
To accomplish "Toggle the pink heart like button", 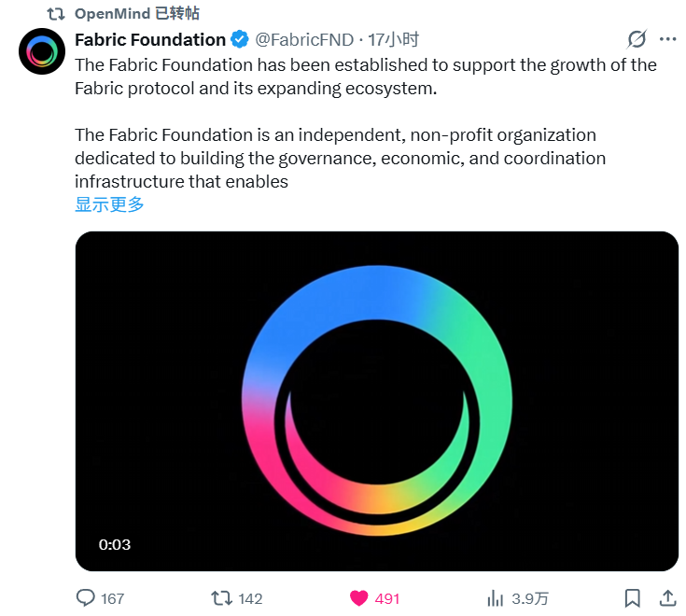I will click(x=358, y=597).
